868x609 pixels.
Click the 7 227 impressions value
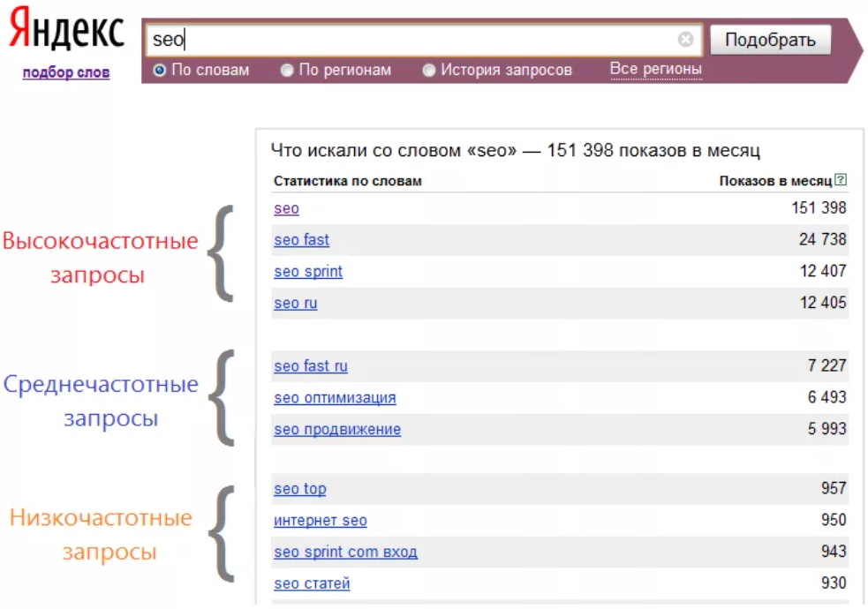click(x=826, y=365)
